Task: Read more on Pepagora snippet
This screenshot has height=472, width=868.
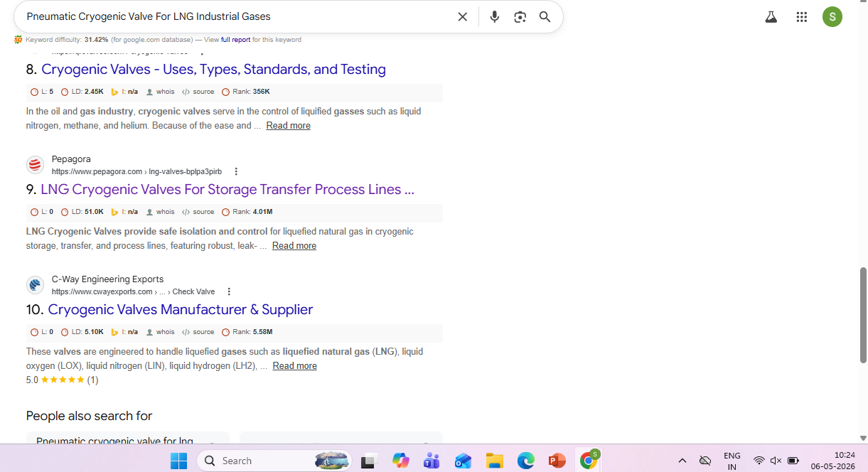Action: point(294,246)
